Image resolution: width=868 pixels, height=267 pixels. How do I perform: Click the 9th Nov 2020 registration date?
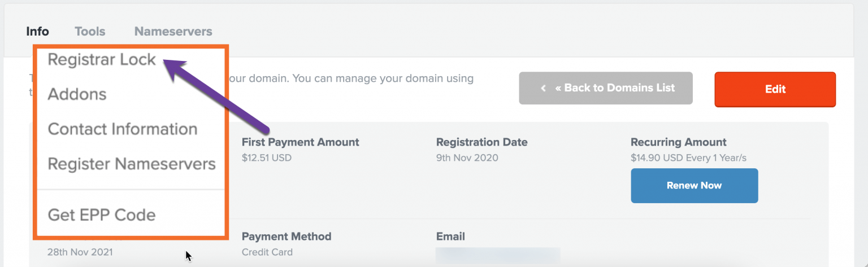[467, 157]
